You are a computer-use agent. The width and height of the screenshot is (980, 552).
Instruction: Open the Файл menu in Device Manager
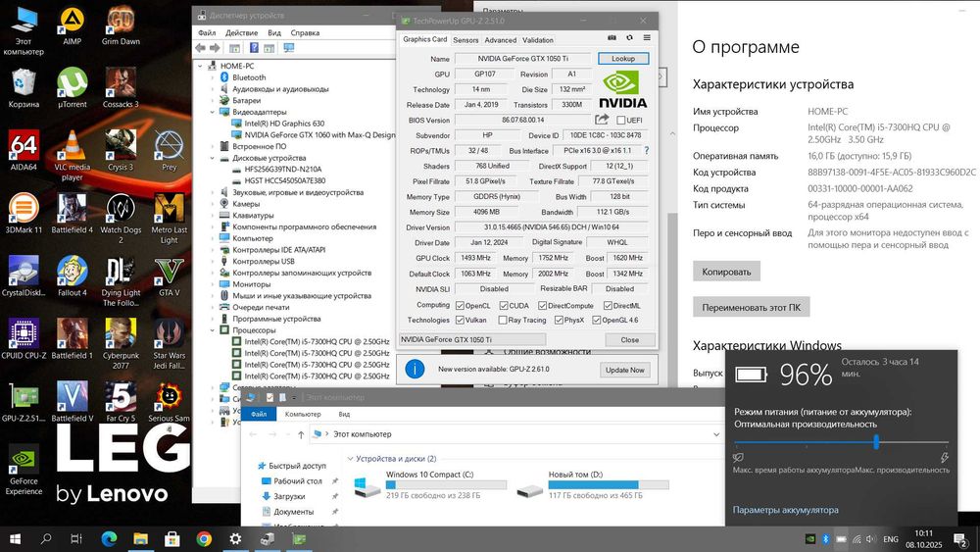207,32
